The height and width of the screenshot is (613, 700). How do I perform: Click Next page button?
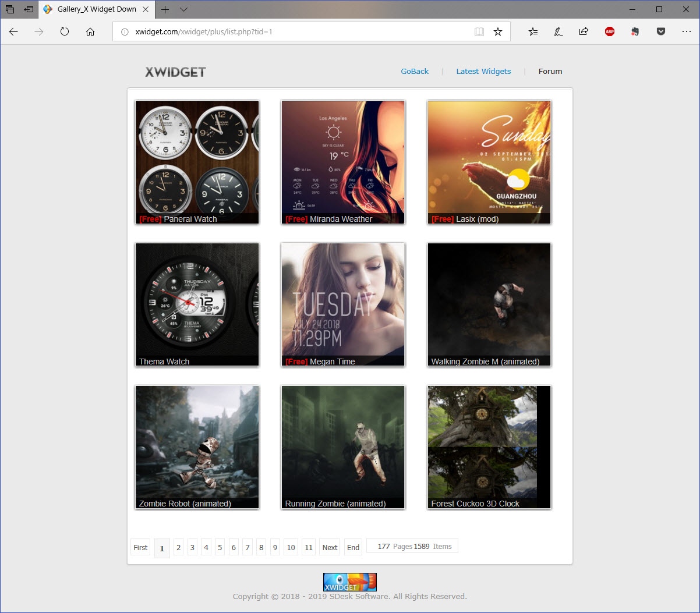[330, 547]
